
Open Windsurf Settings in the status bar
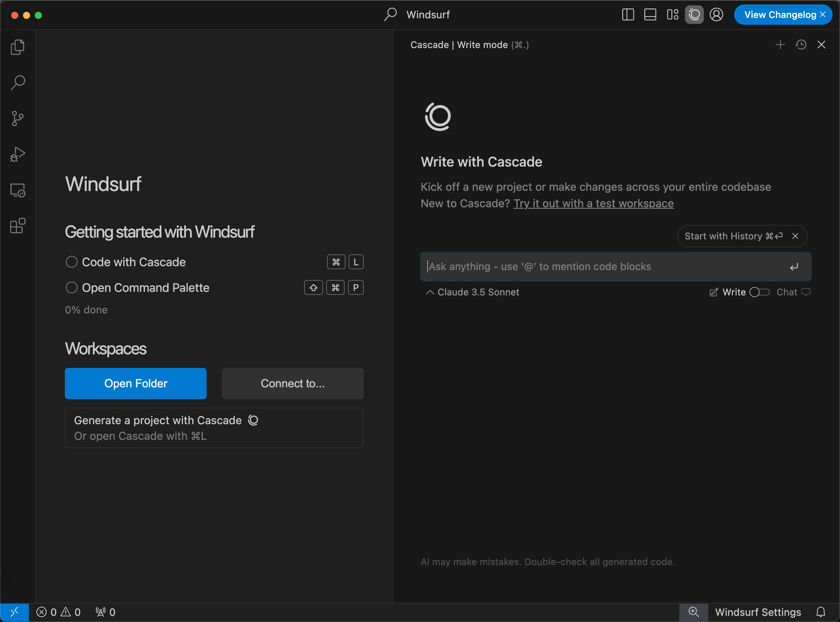point(757,612)
